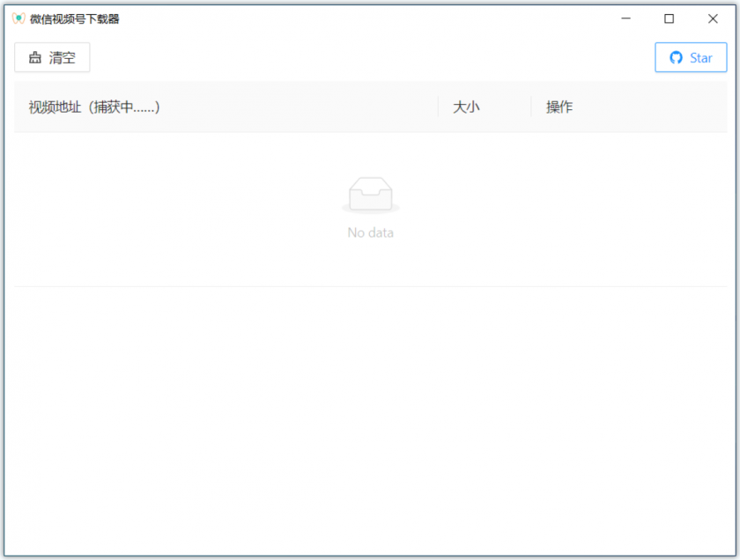Click the app logo in title bar
This screenshot has height=560, width=740.
(18, 18)
